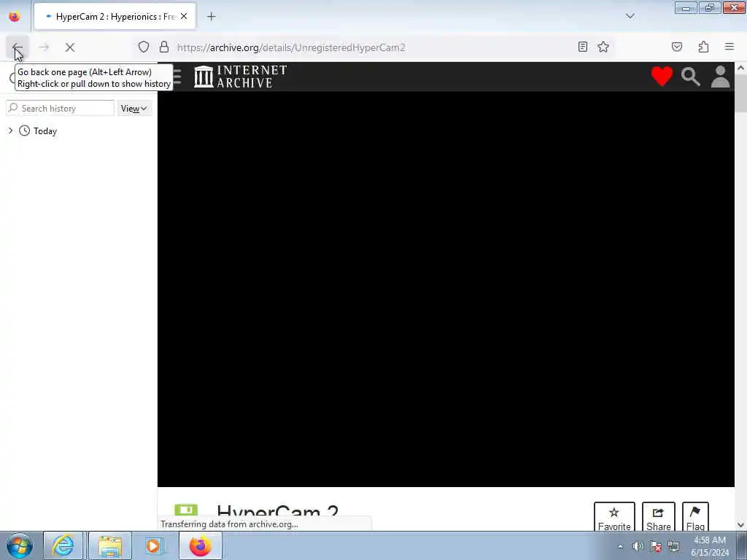Close the HyperCam 2 tab

coord(184,16)
